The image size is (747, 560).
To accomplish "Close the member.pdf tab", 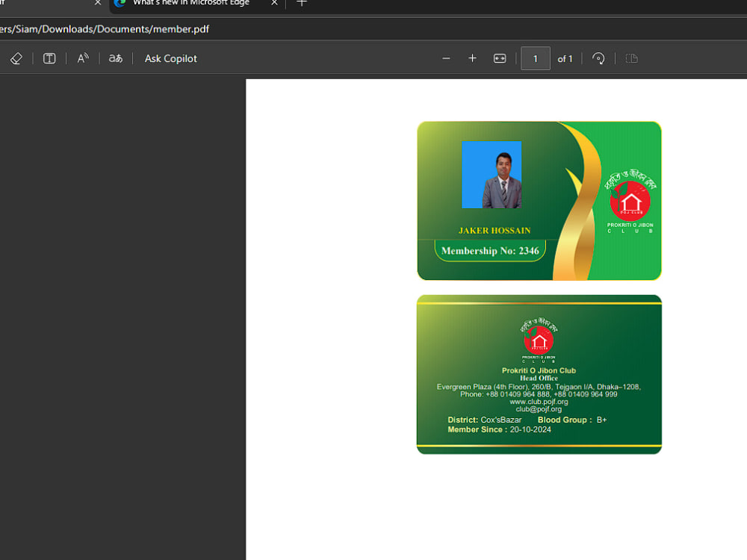I will point(98,3).
